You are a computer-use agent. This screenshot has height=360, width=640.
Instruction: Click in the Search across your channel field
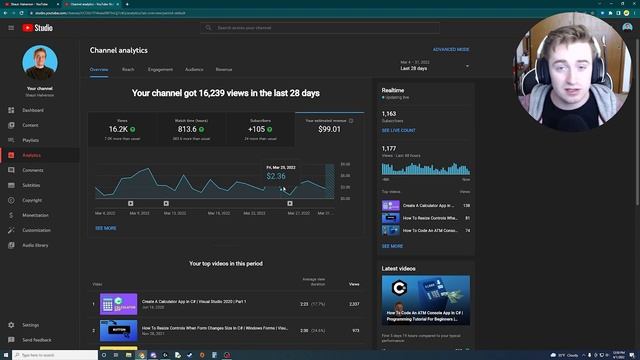point(320,28)
